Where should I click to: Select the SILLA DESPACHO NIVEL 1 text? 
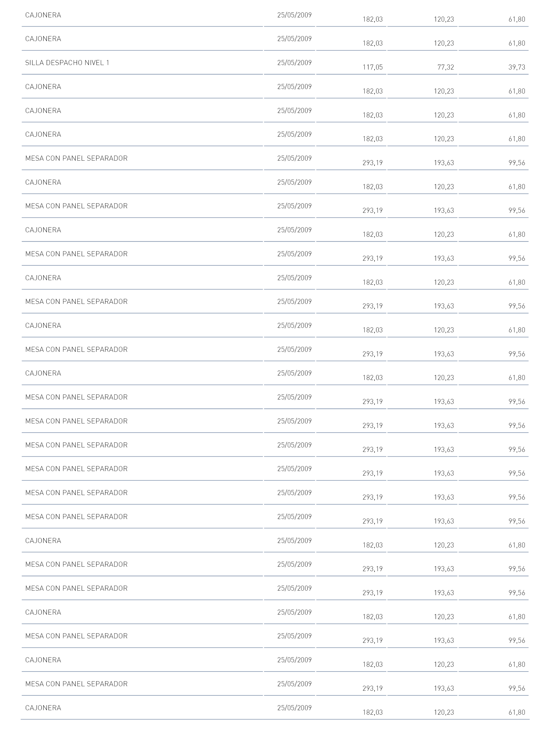[x=67, y=63]
